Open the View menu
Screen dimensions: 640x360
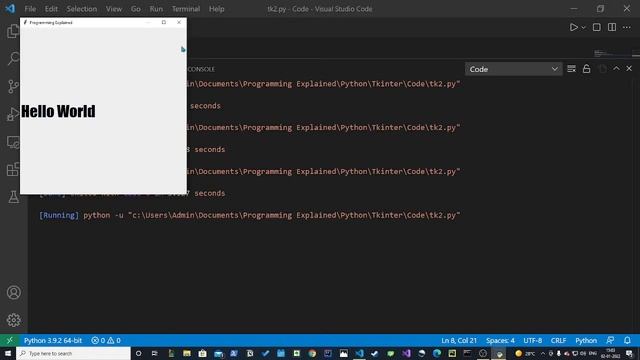pyautogui.click(x=113, y=9)
